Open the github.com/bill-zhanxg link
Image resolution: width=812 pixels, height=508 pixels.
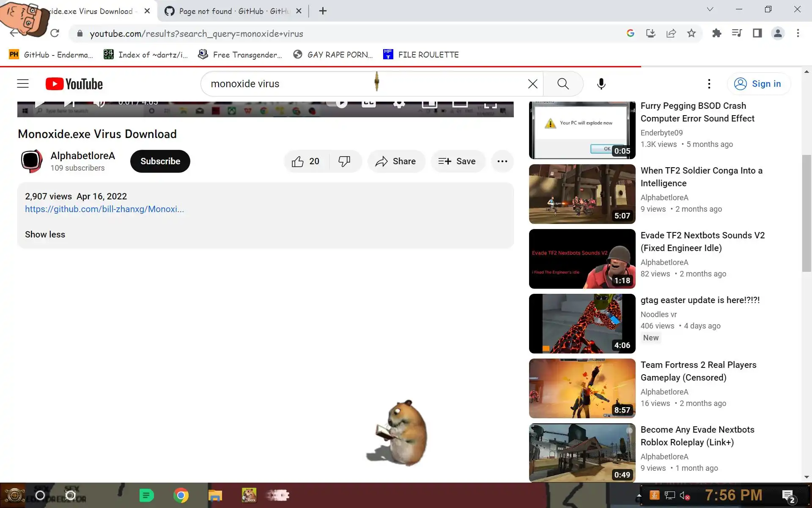click(104, 209)
